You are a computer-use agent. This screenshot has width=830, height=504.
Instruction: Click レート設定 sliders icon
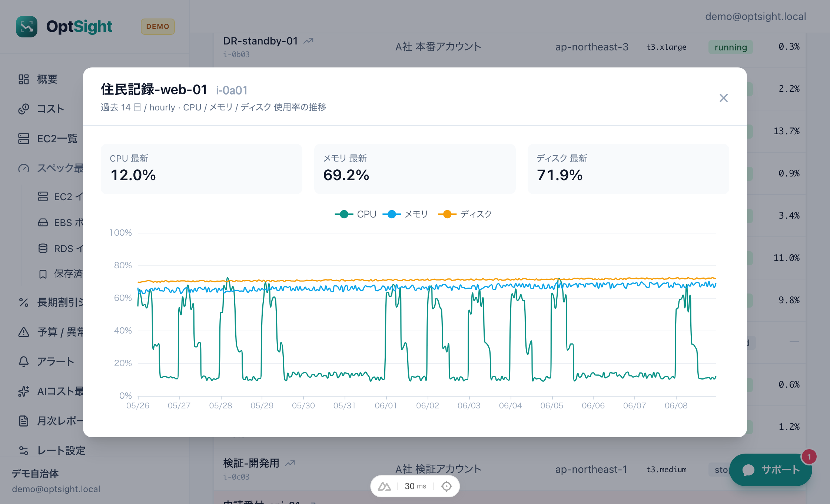(x=24, y=451)
